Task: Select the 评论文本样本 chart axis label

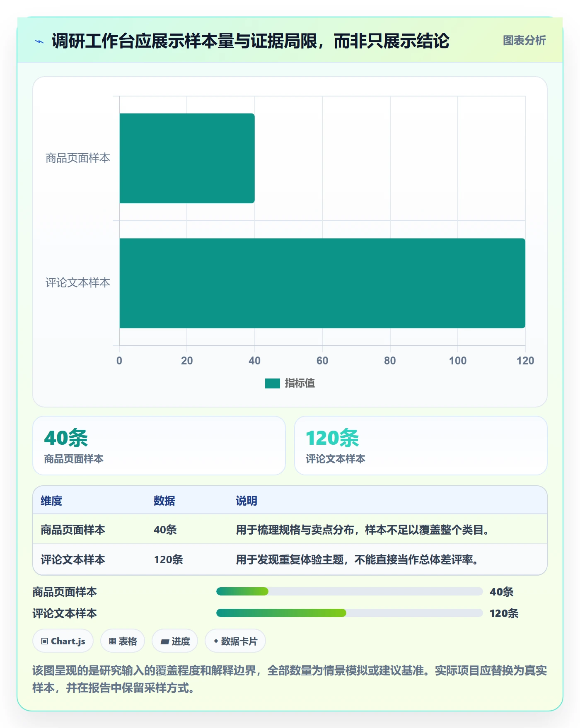Action: [x=78, y=283]
